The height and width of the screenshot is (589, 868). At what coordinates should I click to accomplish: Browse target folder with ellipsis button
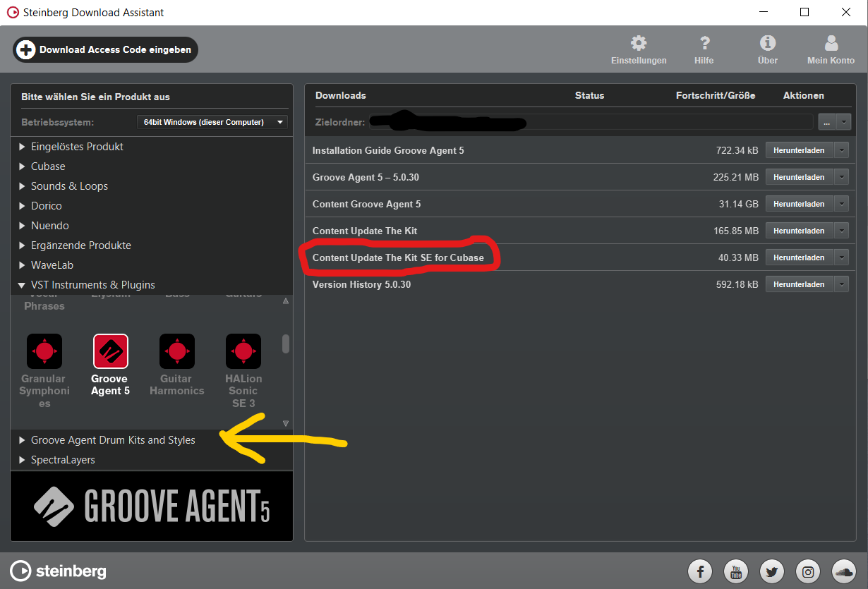click(x=826, y=122)
